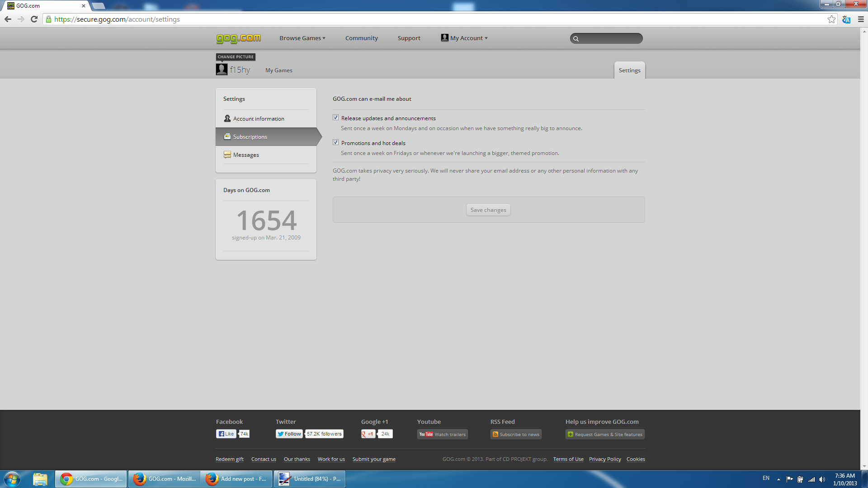This screenshot has width=868, height=488.
Task: Open the Chrome menu icon
Action: click(861, 19)
